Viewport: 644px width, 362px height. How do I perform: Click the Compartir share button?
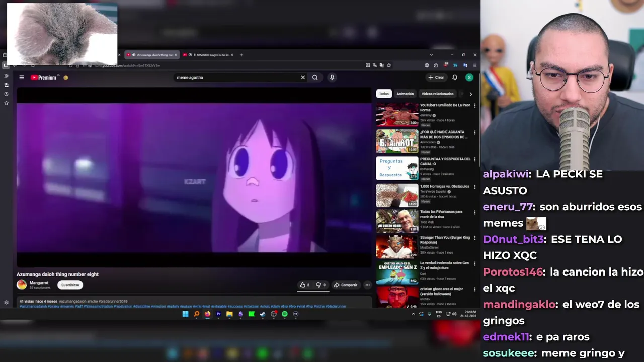coord(346,285)
